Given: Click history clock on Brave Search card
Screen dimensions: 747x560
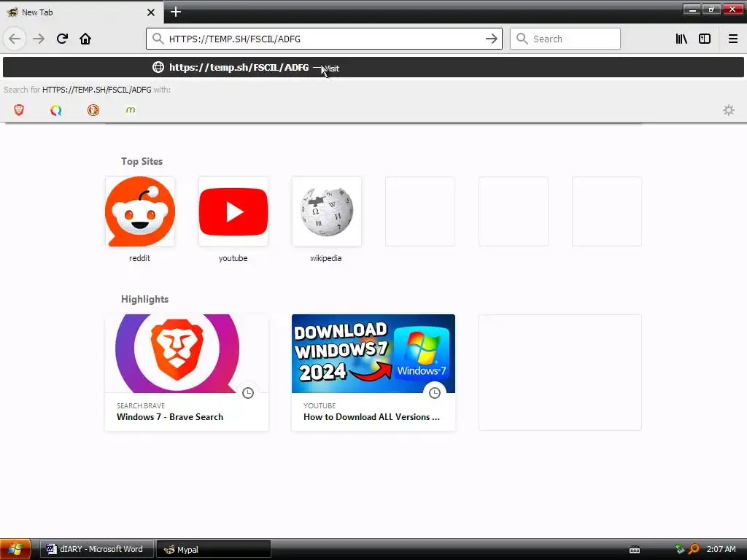Looking at the screenshot, I should click(248, 393).
